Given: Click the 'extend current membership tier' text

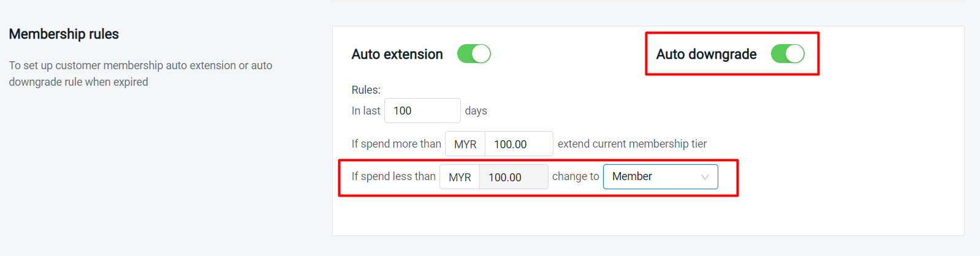Looking at the screenshot, I should (632, 144).
